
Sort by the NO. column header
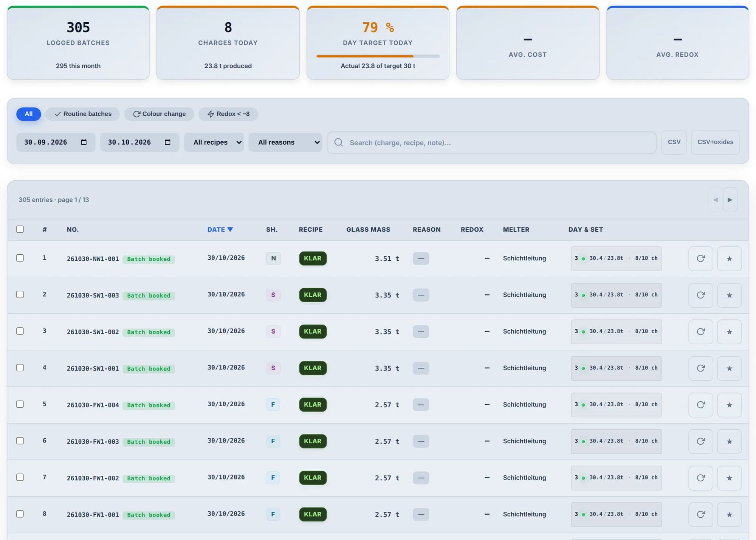coord(73,229)
